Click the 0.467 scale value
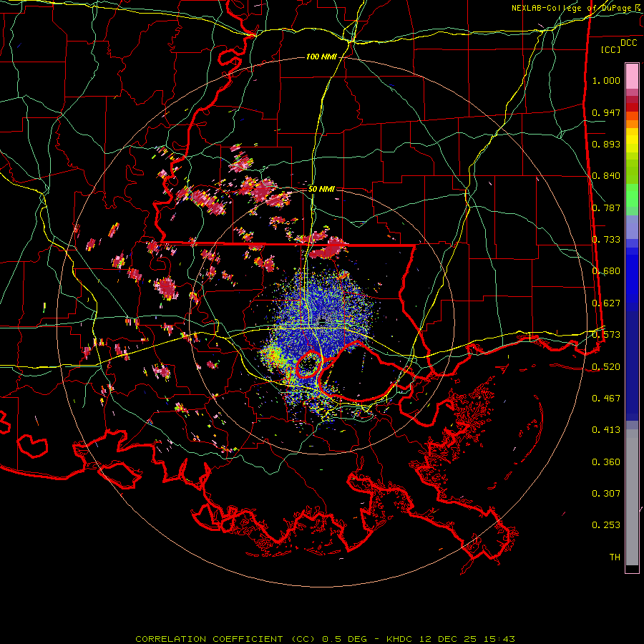 click(x=606, y=399)
